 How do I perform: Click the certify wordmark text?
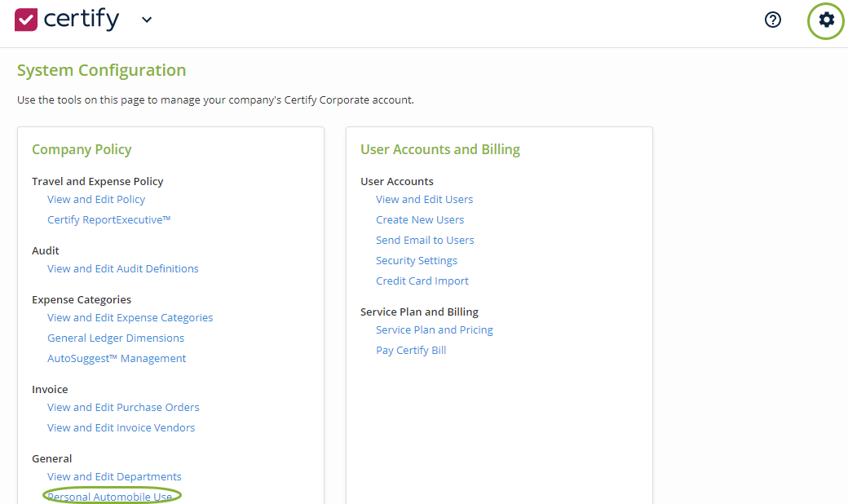point(81,20)
